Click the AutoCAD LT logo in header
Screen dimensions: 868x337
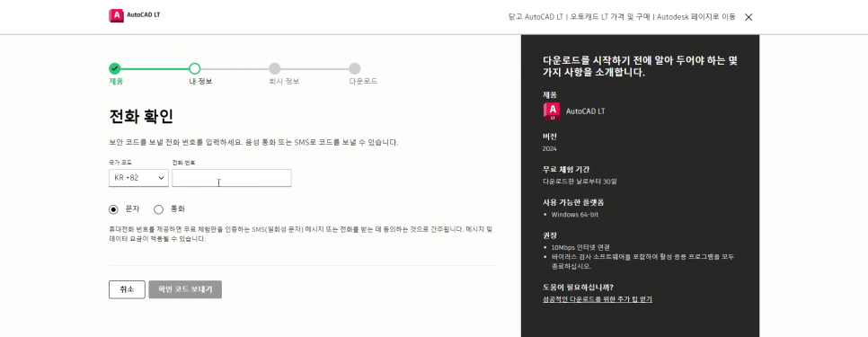point(135,15)
